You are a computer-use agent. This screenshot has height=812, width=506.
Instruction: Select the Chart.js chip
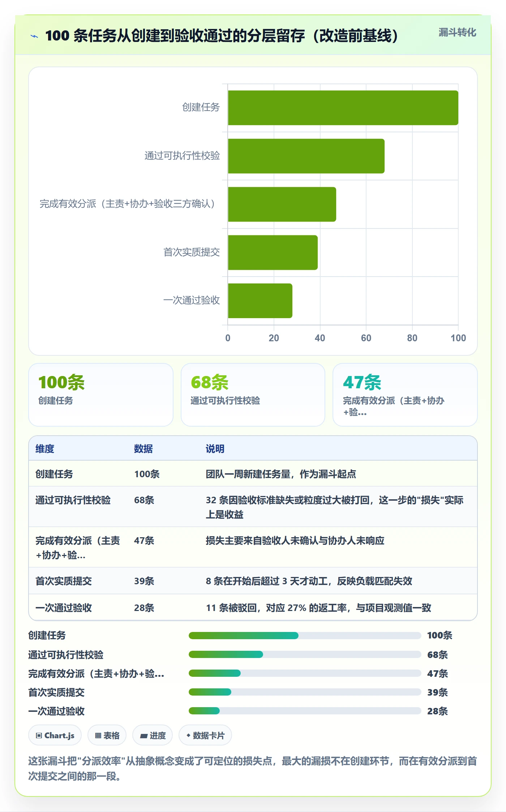coord(55,735)
